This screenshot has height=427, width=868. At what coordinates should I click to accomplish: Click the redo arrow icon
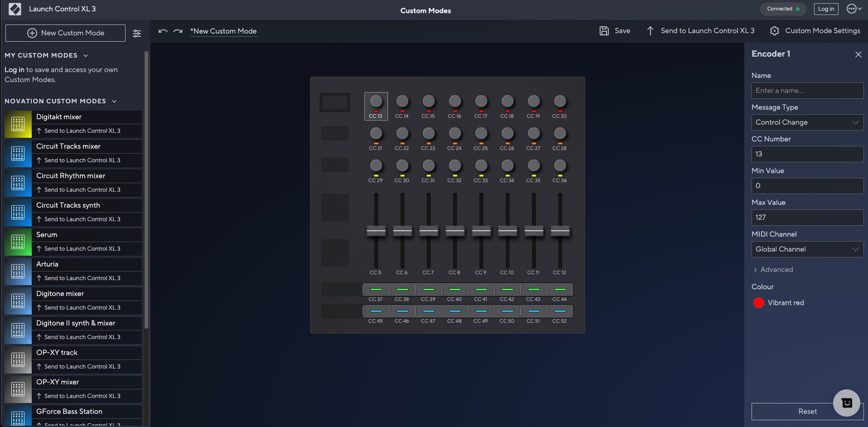point(178,31)
